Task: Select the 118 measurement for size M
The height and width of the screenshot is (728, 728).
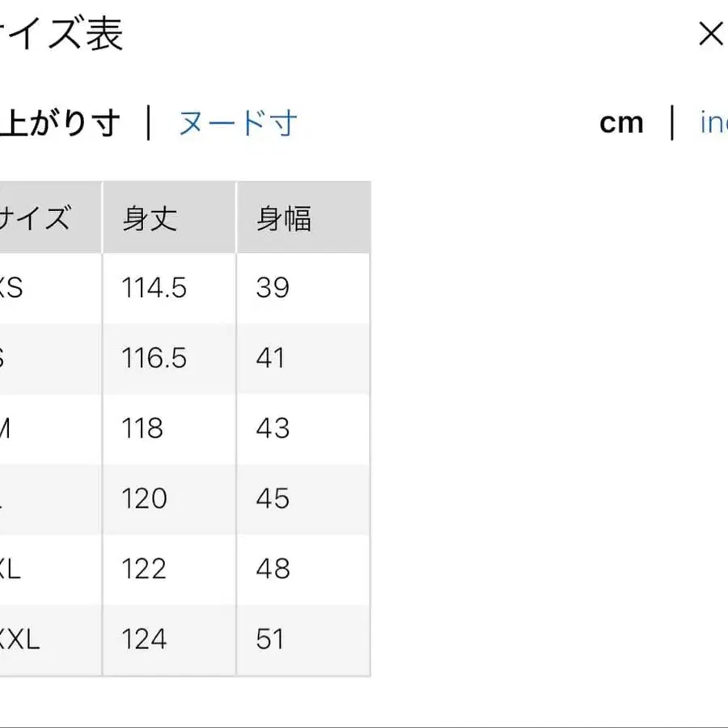Action: pos(143,429)
